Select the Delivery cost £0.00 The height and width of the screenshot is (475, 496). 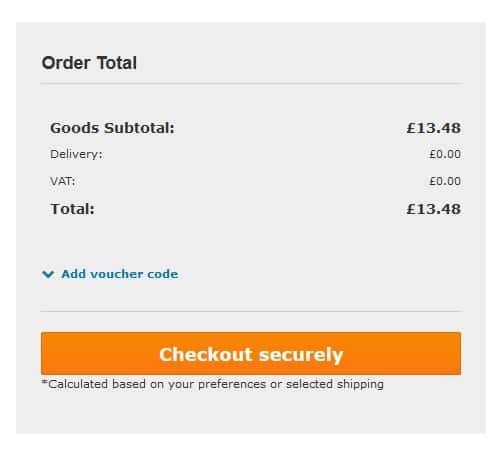coord(445,154)
